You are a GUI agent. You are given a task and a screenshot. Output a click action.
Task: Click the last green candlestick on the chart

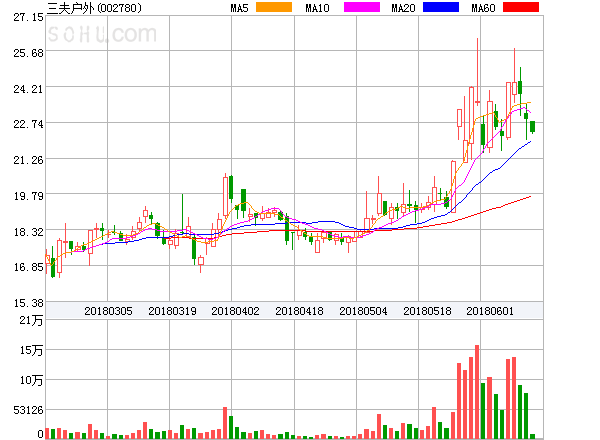[532, 127]
